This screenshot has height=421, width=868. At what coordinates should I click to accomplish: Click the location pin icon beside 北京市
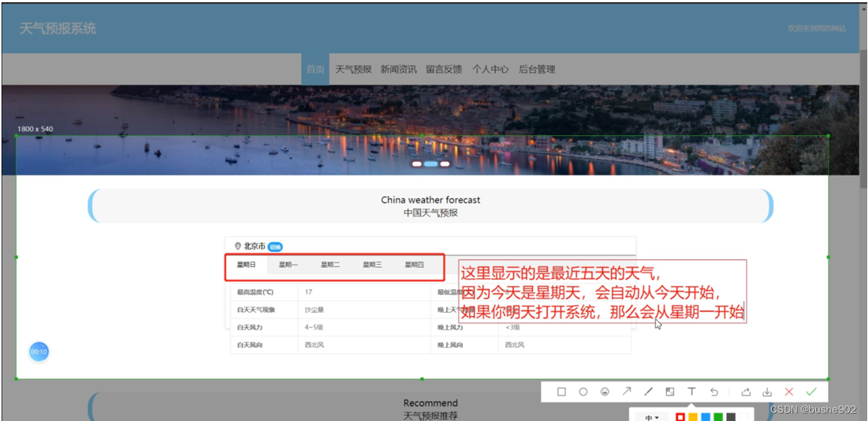(x=238, y=246)
